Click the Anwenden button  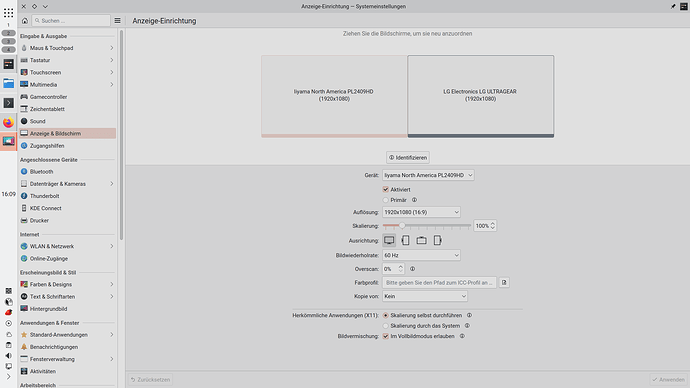668,380
